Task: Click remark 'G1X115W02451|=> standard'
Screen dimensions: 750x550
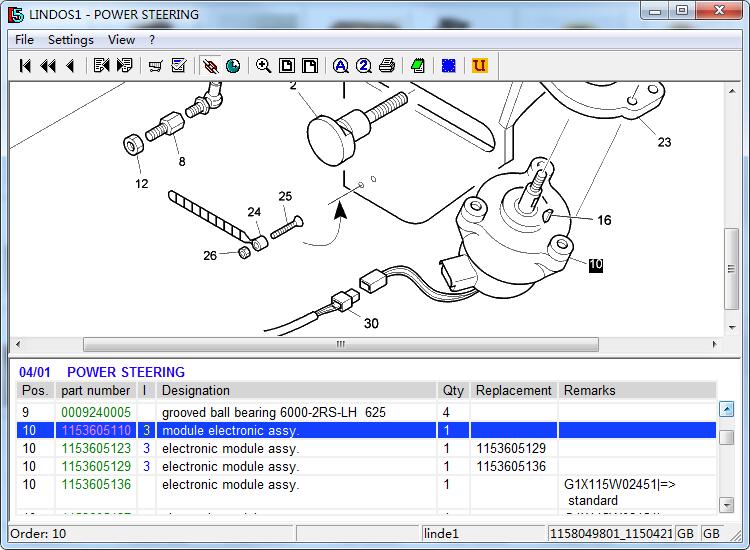Action: coord(619,492)
